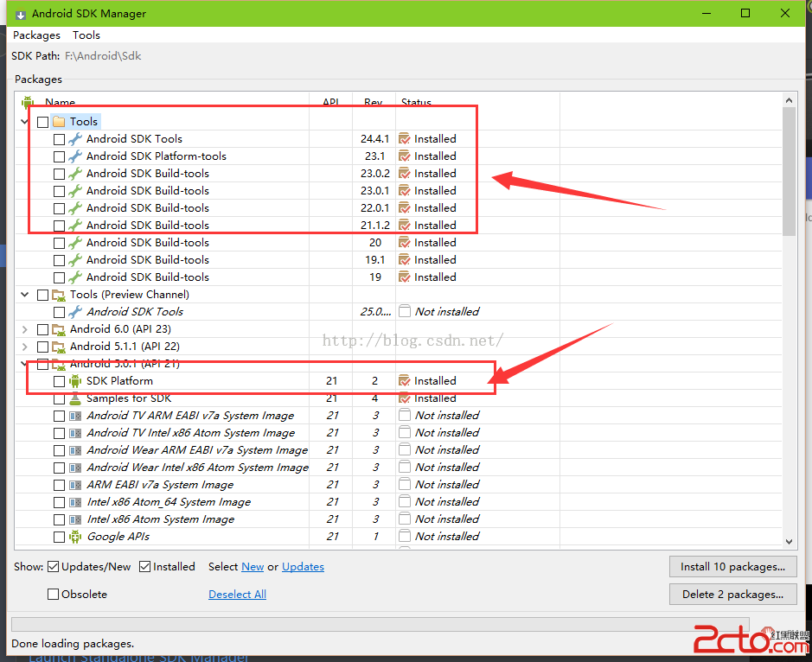Select Updates packages link
812x662 pixels.
point(303,567)
